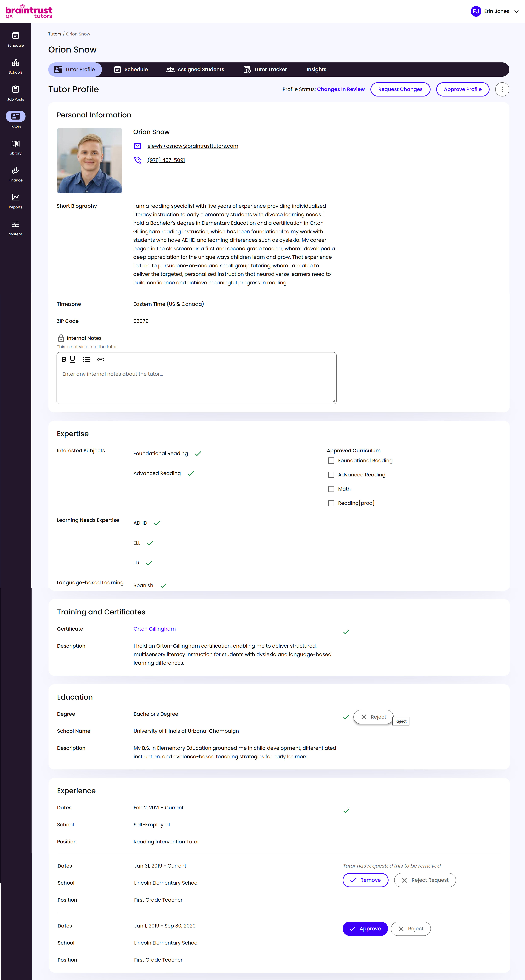Check Foundational Reading in Approved Curriculum
This screenshot has width=525, height=980.
point(331,461)
